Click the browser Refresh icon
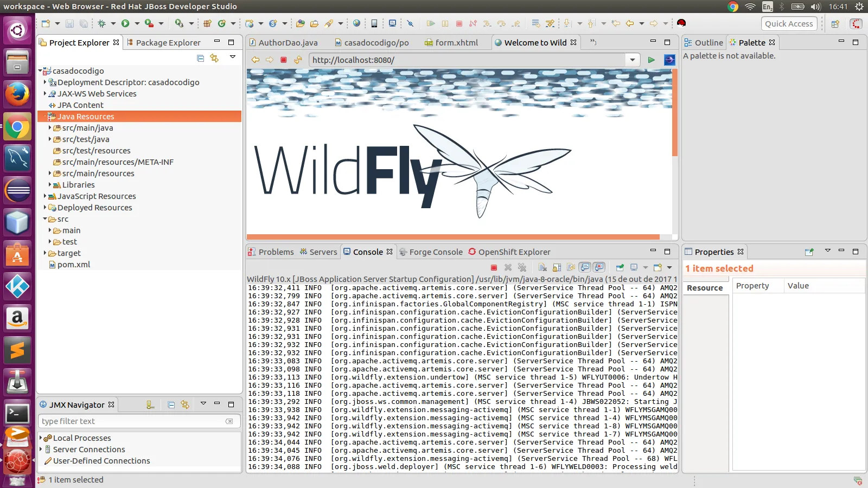868x488 pixels. click(x=298, y=60)
